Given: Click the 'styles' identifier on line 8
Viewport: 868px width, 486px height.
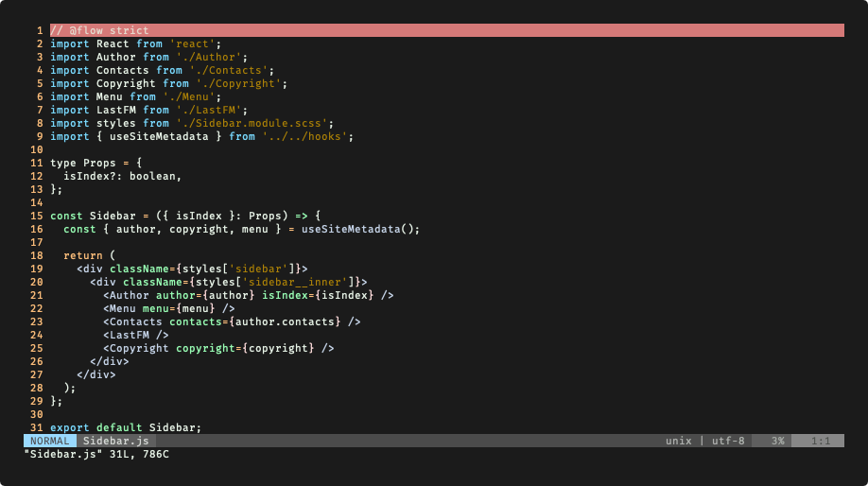Looking at the screenshot, I should coord(115,124).
